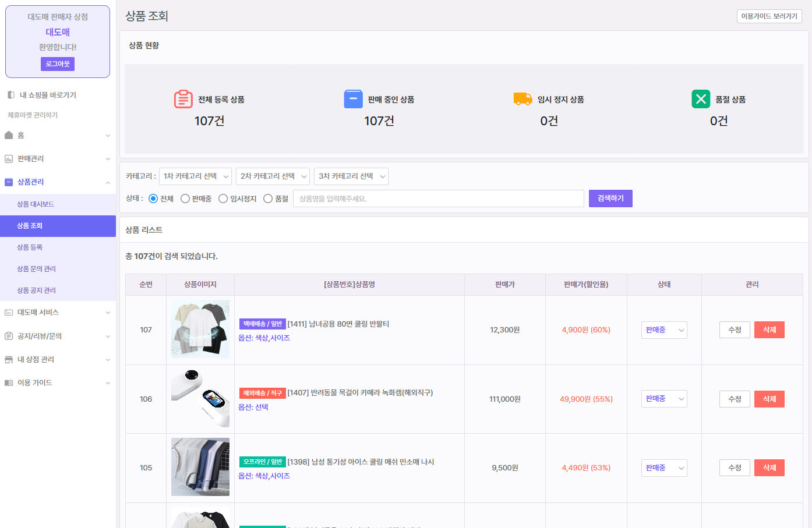Click the 내 상점 관리 store icon
The width and height of the screenshot is (812, 528).
coord(9,360)
